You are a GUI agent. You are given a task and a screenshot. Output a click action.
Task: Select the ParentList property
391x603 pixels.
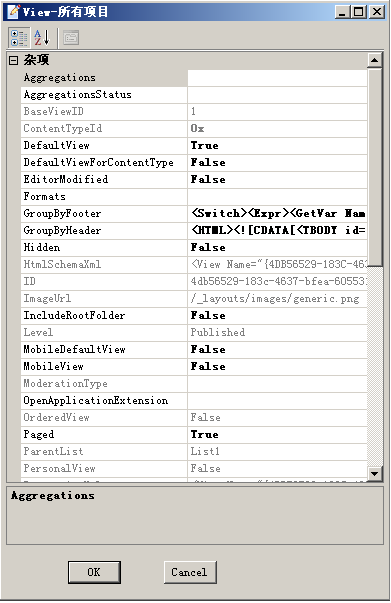click(104, 451)
